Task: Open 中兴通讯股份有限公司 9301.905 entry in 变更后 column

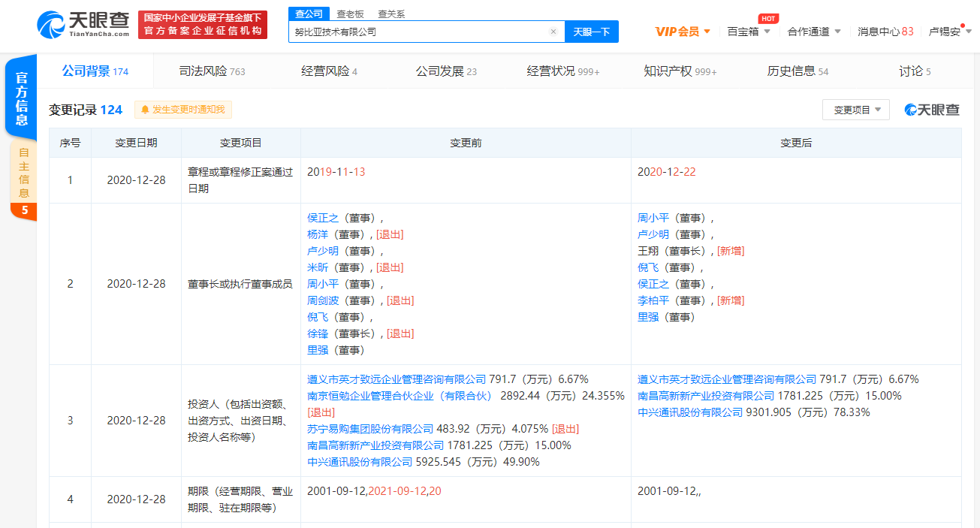Action: (690, 412)
